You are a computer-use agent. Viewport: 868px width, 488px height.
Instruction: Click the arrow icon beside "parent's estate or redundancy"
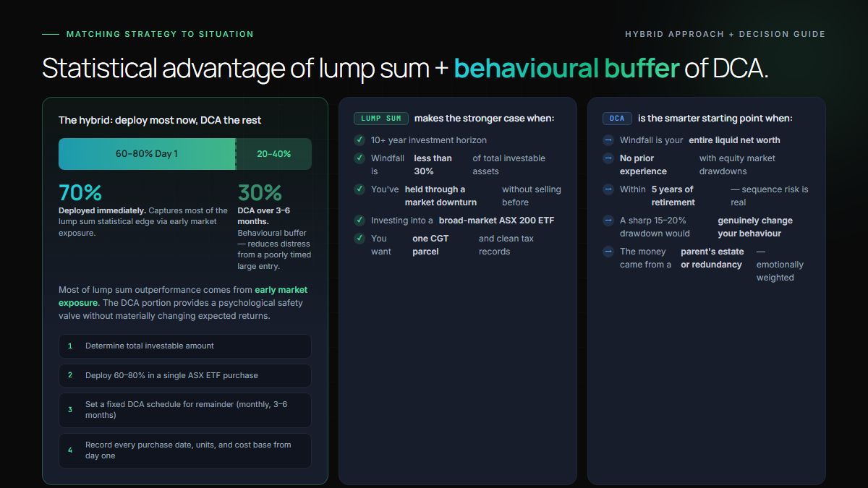(608, 252)
